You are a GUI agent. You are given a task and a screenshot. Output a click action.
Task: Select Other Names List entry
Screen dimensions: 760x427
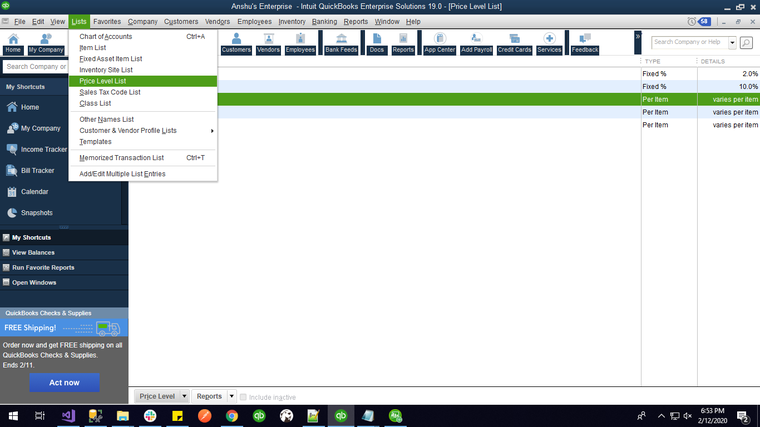[x=142, y=119]
